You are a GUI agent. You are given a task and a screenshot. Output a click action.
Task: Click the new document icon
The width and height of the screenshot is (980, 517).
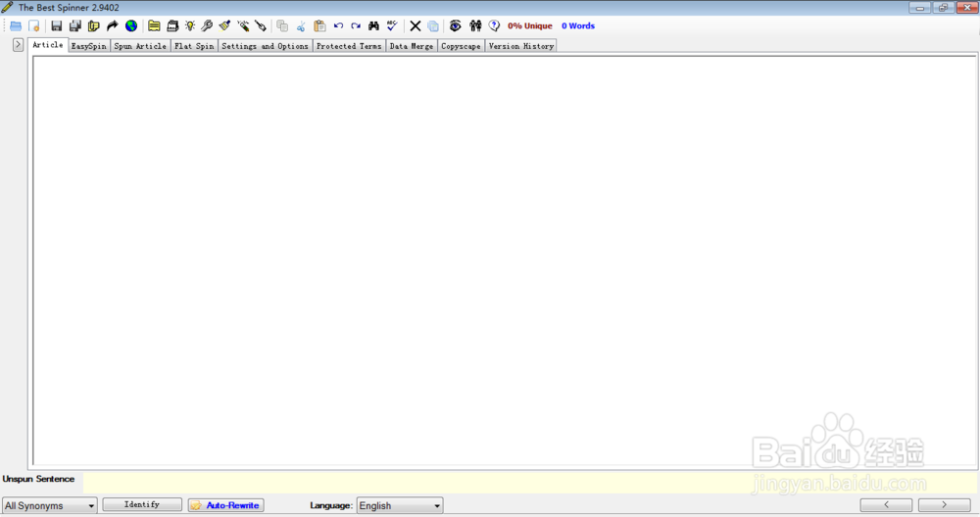pos(33,26)
